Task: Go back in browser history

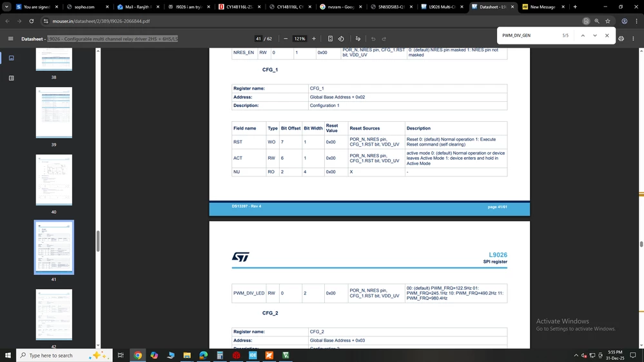Action: coord(7,21)
